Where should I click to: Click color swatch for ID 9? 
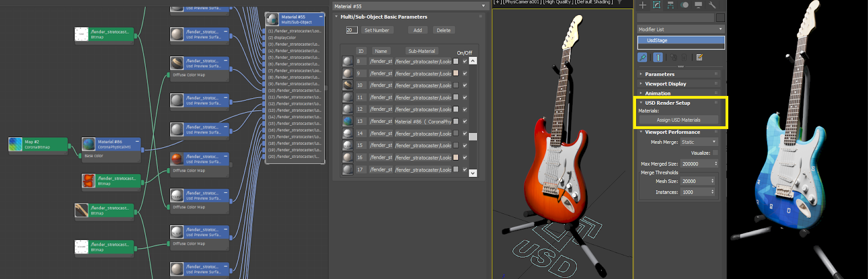click(x=456, y=73)
